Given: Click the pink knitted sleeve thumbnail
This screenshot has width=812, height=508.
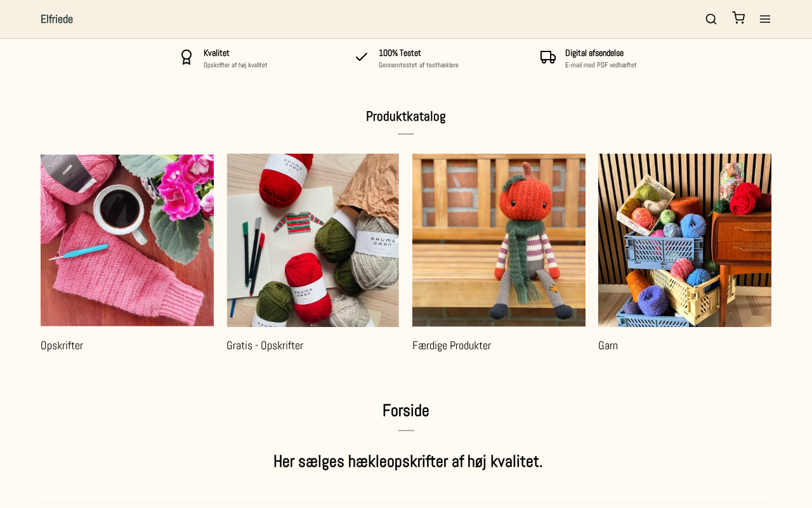Looking at the screenshot, I should [x=127, y=240].
